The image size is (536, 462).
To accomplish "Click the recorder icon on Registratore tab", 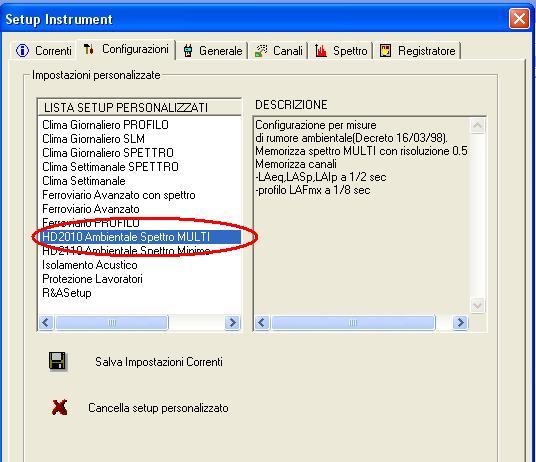I will (386, 51).
